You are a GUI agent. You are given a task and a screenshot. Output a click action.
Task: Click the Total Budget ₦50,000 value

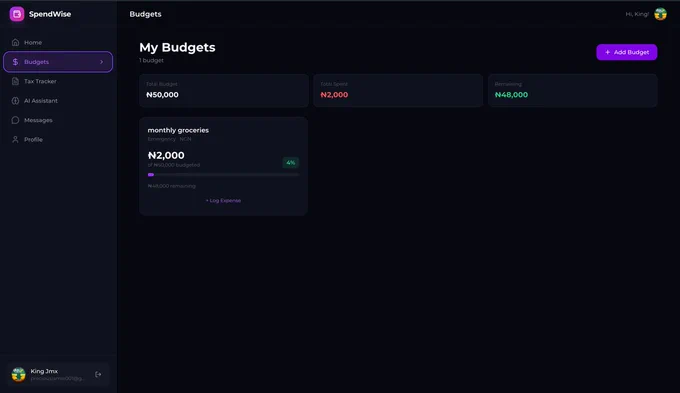coord(162,95)
